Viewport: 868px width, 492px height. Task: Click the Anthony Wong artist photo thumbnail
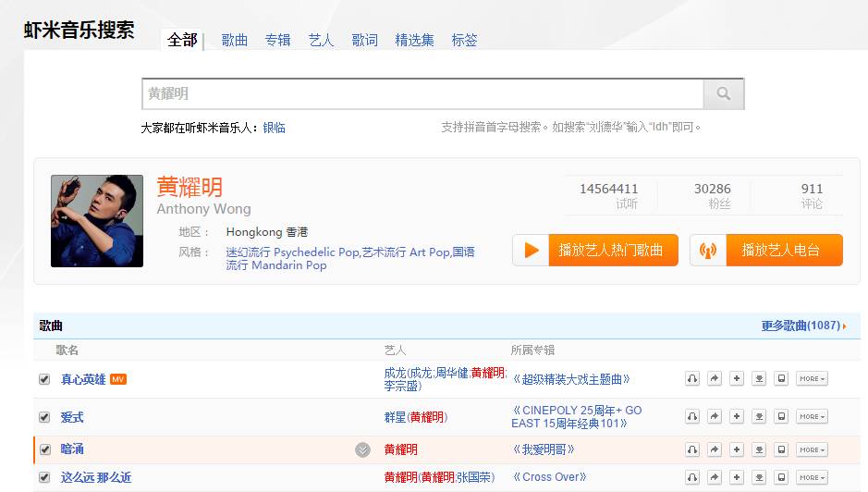[x=97, y=221]
